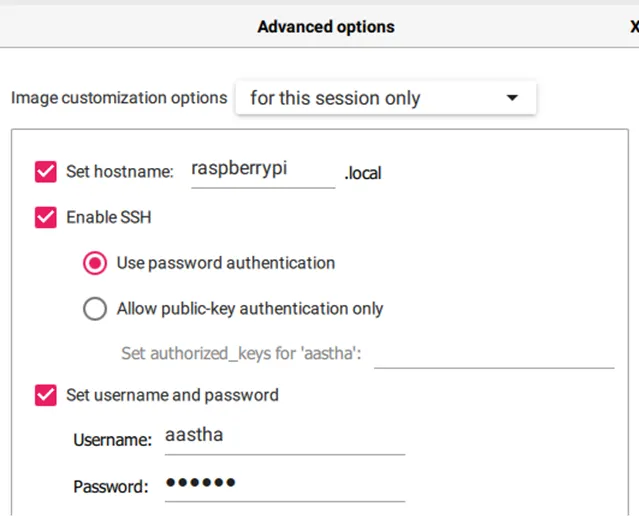The width and height of the screenshot is (639, 516).
Task: Uncheck the Set hostname checkbox
Action: pyautogui.click(x=46, y=171)
